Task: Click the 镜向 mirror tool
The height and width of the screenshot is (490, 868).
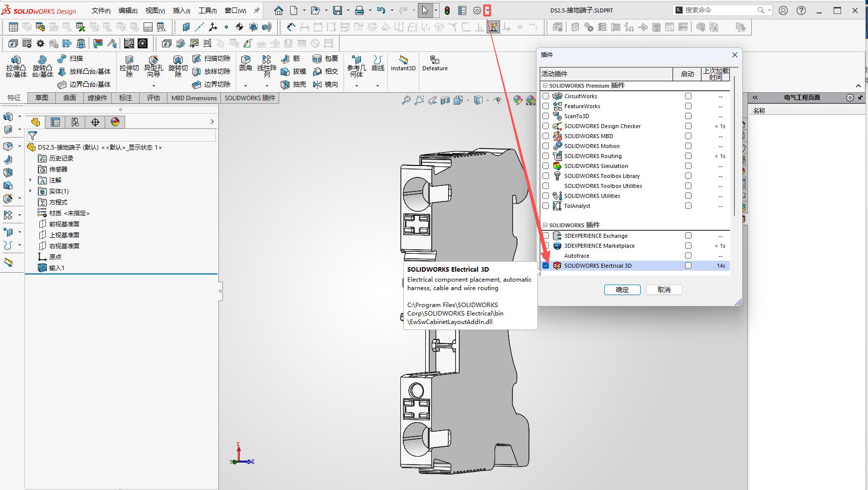Action: coord(325,85)
